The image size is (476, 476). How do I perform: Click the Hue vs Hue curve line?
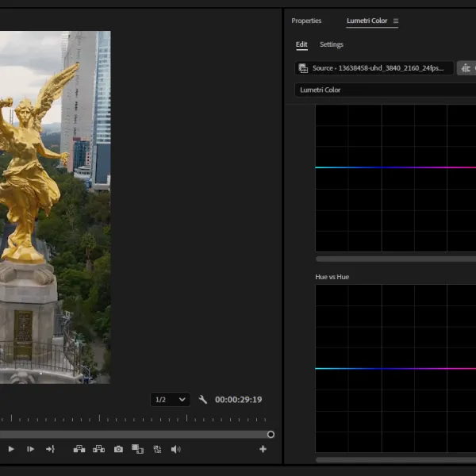point(396,369)
